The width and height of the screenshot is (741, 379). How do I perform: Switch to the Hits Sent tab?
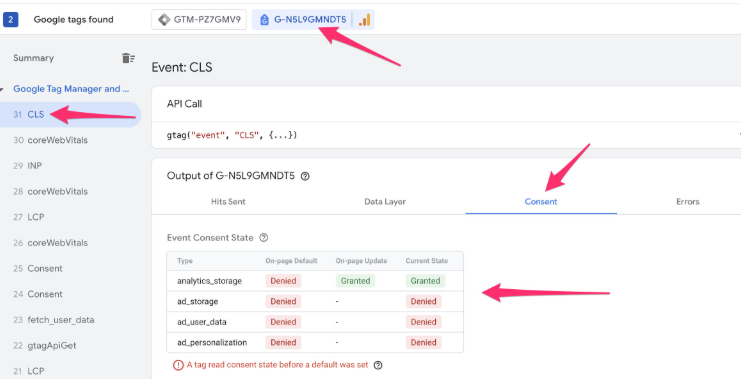click(228, 201)
